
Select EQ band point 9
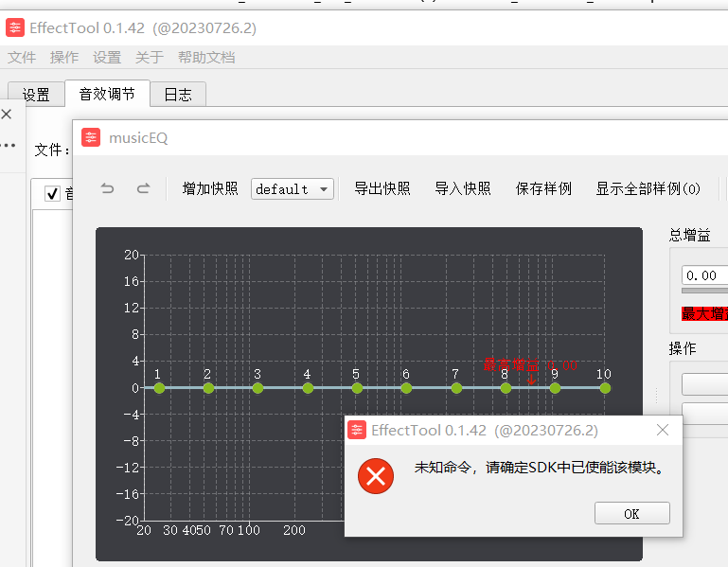tap(555, 388)
